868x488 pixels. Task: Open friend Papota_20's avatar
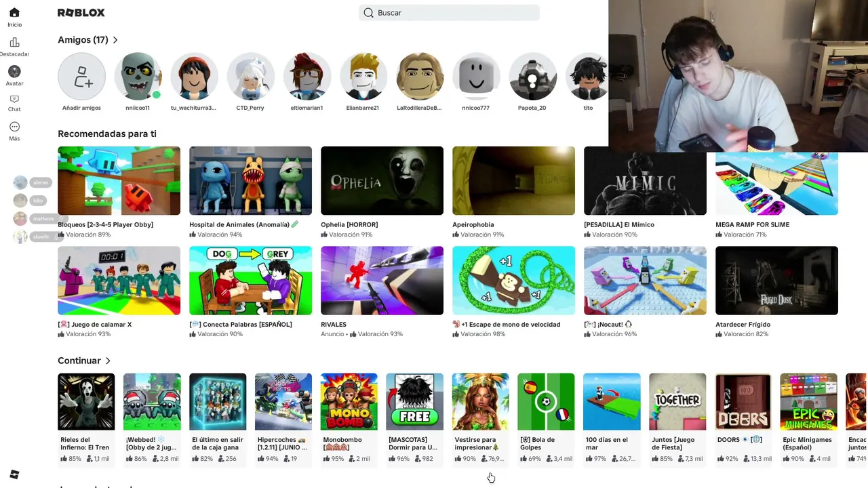532,77
